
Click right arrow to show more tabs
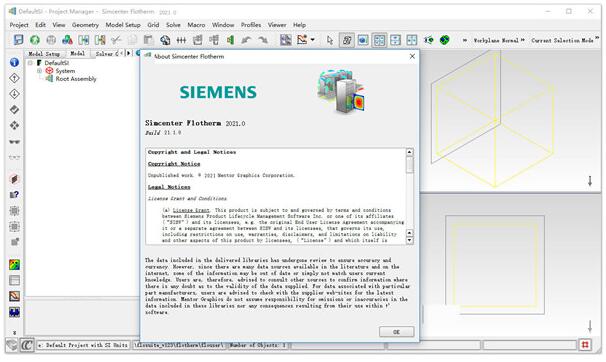(129, 53)
